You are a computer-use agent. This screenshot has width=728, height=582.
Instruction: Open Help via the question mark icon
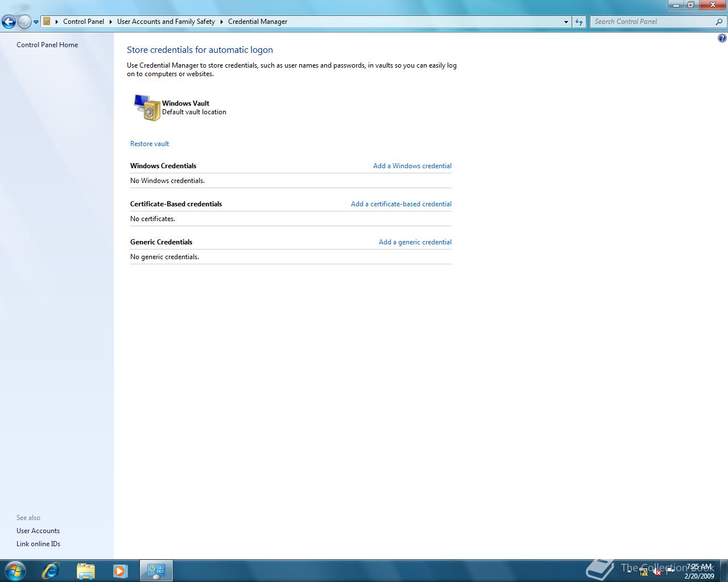[x=722, y=39]
